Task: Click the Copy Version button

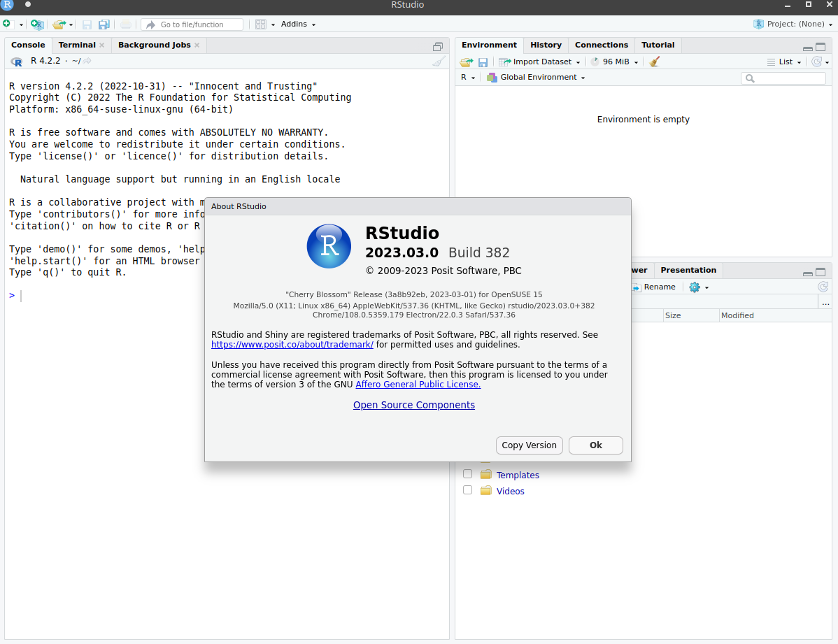Action: click(x=529, y=445)
